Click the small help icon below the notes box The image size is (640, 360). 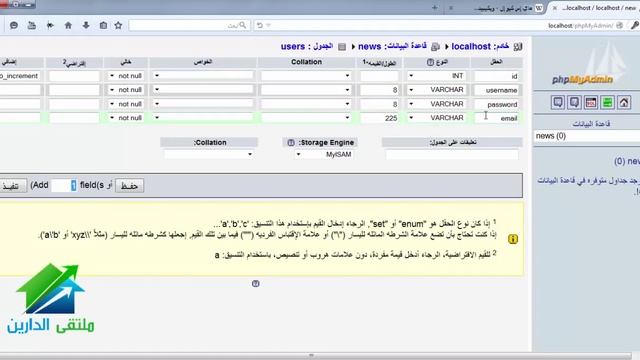(256, 284)
